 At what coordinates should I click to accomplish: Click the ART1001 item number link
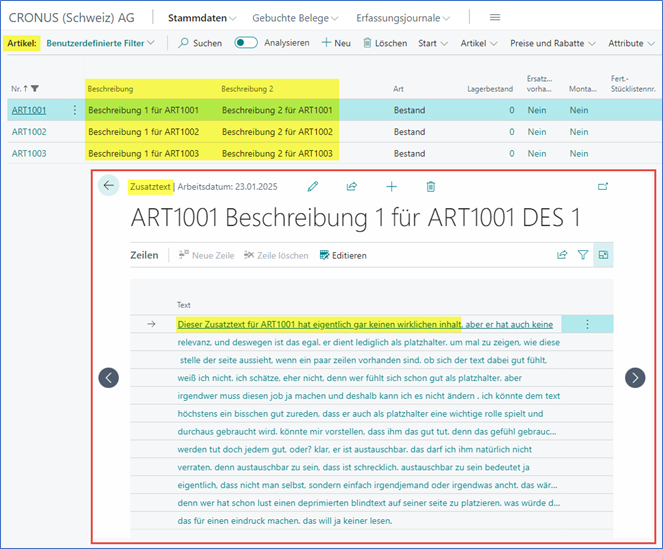coord(29,110)
